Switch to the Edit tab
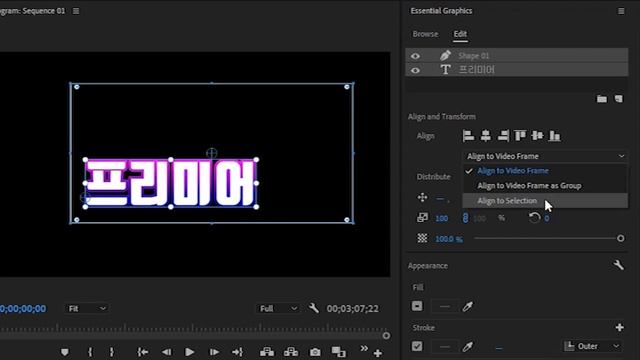The width and height of the screenshot is (640, 360). click(460, 34)
